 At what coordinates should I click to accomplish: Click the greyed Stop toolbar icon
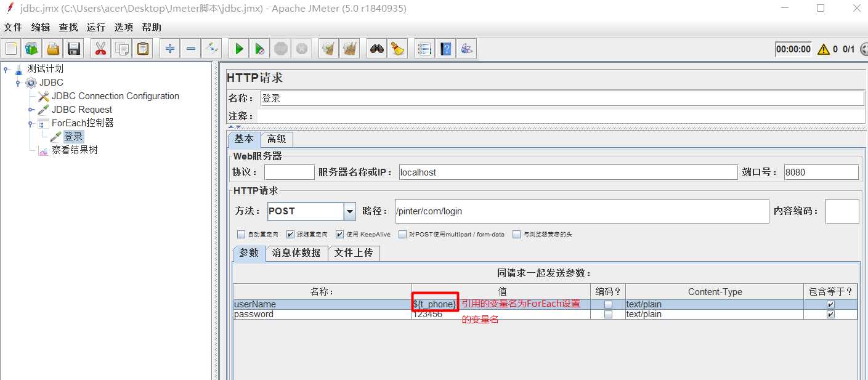280,49
